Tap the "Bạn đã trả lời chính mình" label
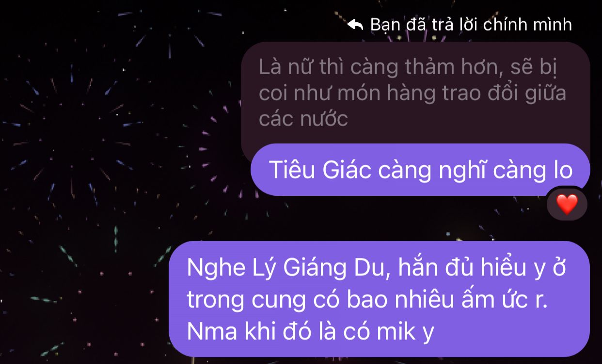 [x=471, y=24]
